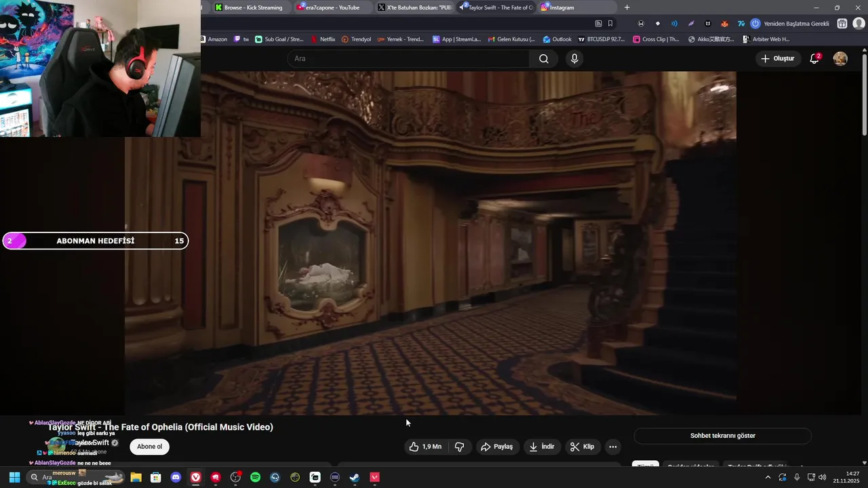Click the YouTube search magnifier button

pos(544,58)
